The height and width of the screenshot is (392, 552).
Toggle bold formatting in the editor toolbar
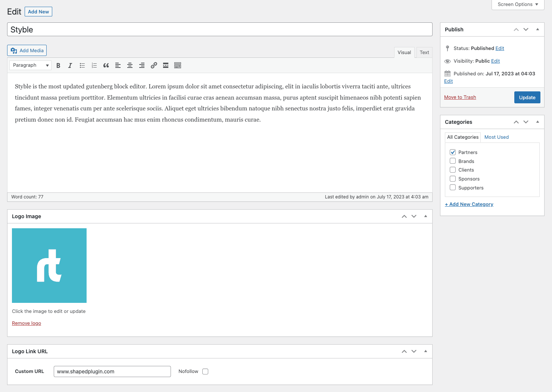click(x=58, y=65)
